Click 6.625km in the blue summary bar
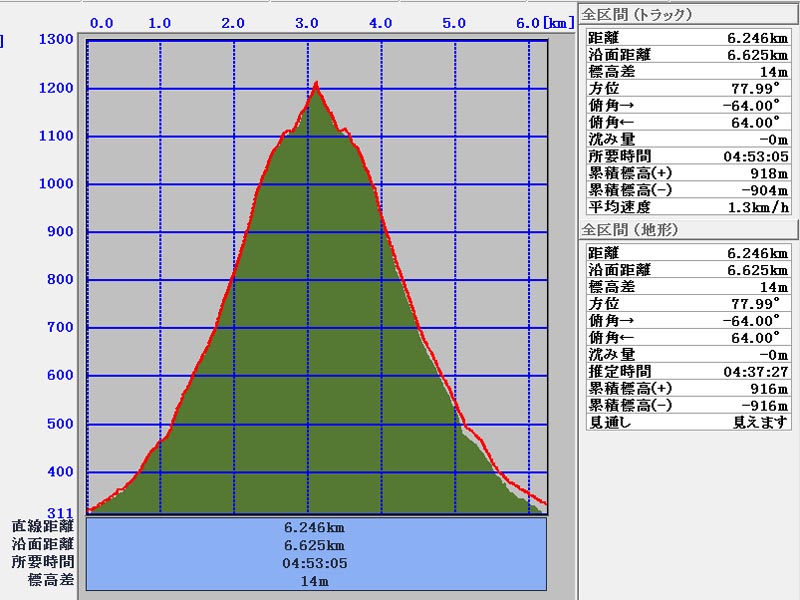Viewport: 800px width, 600px height. [x=316, y=545]
